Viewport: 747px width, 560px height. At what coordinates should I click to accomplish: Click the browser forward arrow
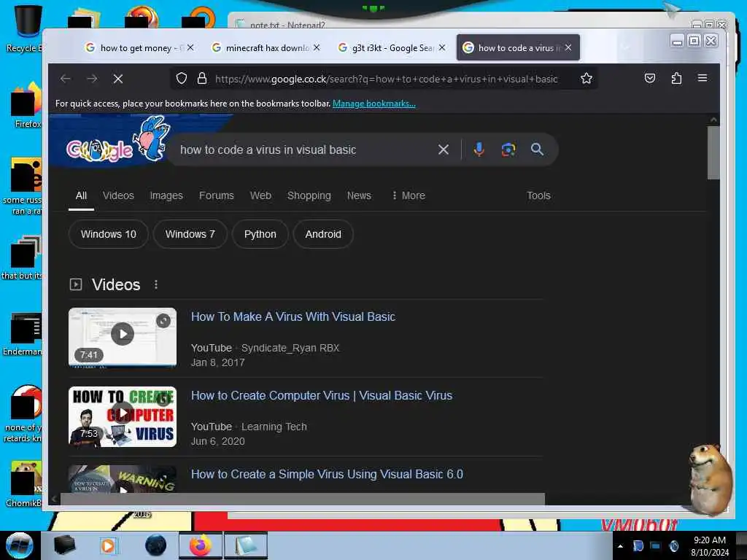pyautogui.click(x=92, y=79)
